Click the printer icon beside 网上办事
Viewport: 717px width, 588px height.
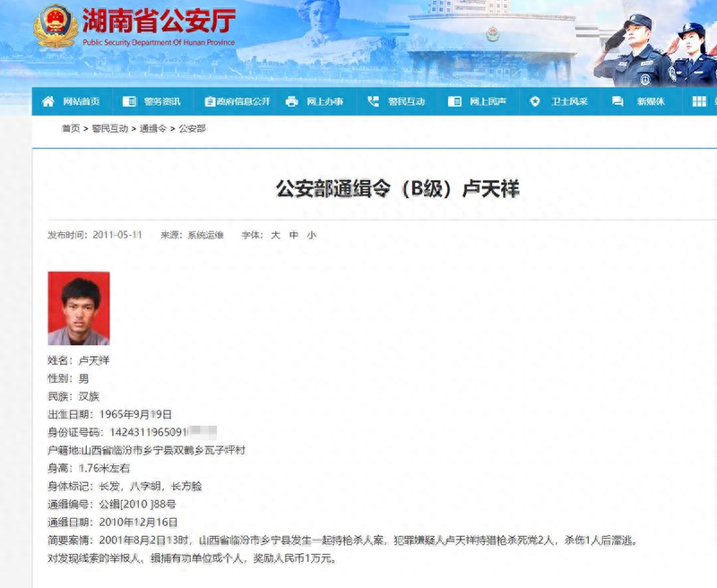click(x=291, y=101)
